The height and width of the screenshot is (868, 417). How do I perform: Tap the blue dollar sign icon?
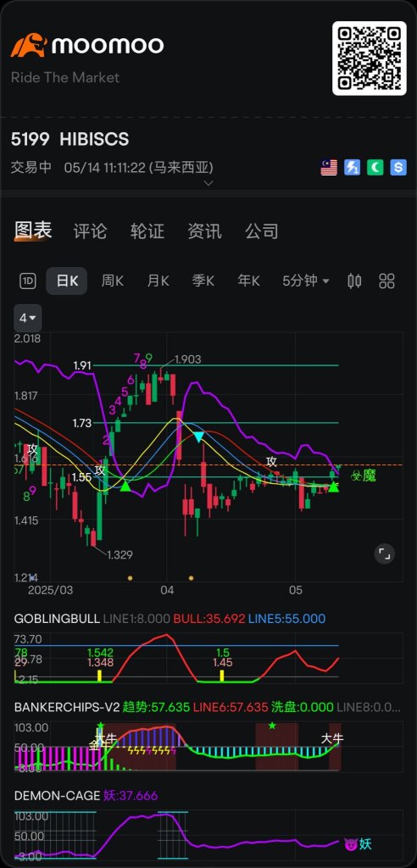click(398, 168)
